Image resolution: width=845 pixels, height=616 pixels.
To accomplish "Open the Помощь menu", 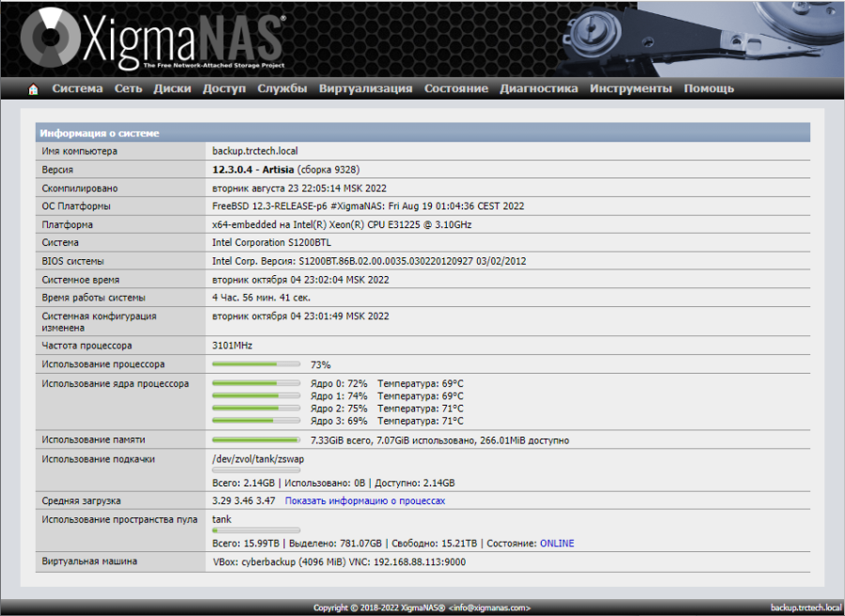I will pyautogui.click(x=709, y=88).
